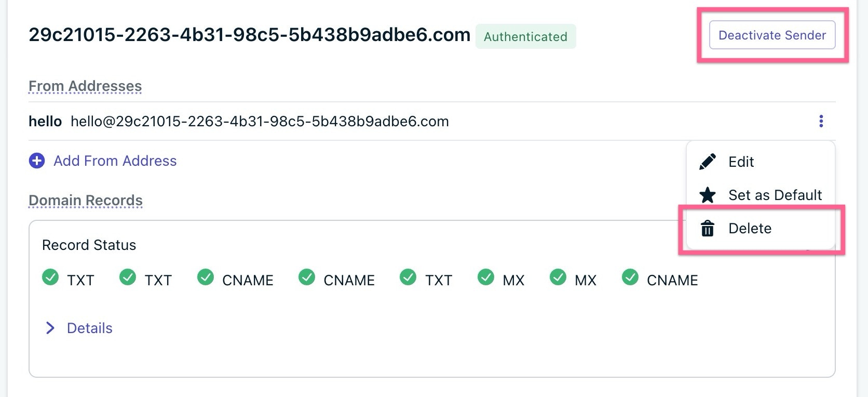The height and width of the screenshot is (397, 868).
Task: Click the last CNAME record green checkmark
Action: [630, 277]
